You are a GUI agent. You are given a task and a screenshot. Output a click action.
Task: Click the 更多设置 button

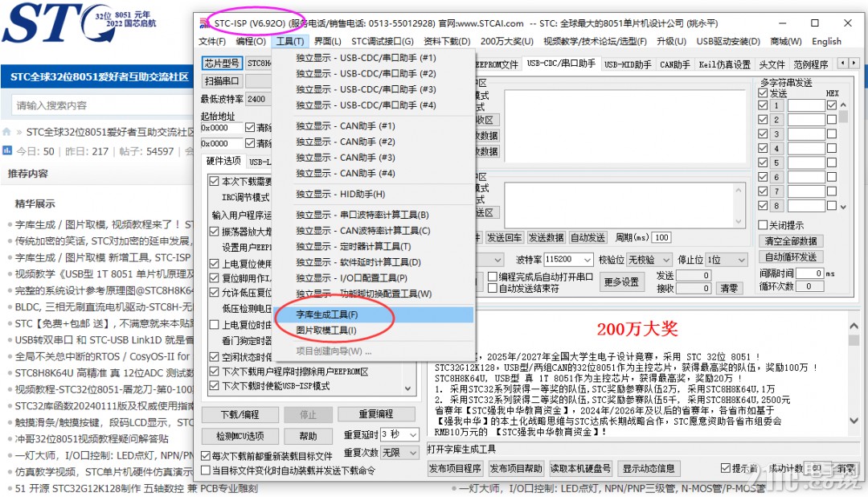pos(621,282)
